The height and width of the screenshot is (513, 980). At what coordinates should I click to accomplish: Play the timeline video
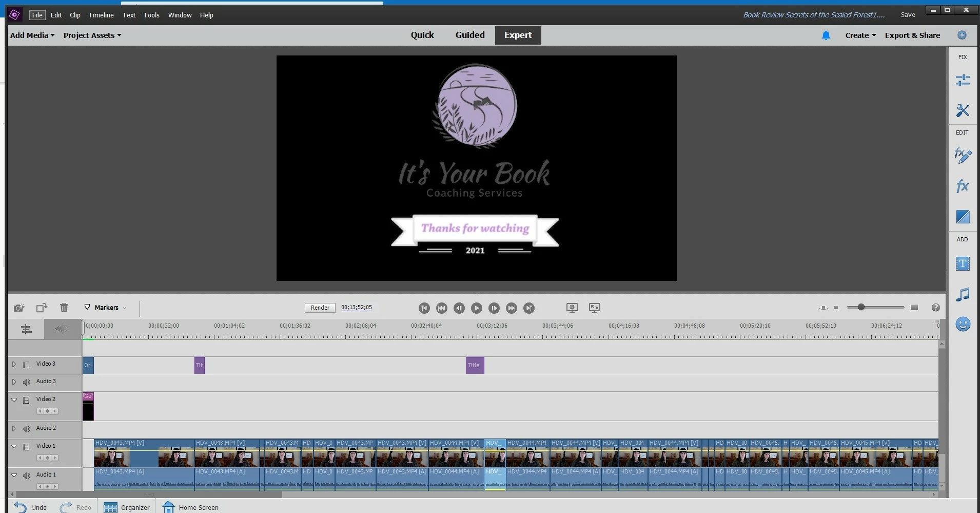point(477,308)
